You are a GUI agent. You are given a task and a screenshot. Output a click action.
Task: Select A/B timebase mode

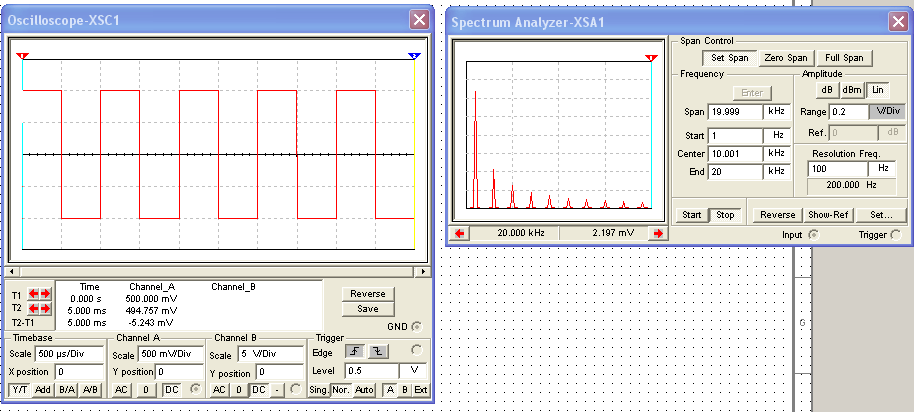(x=90, y=390)
